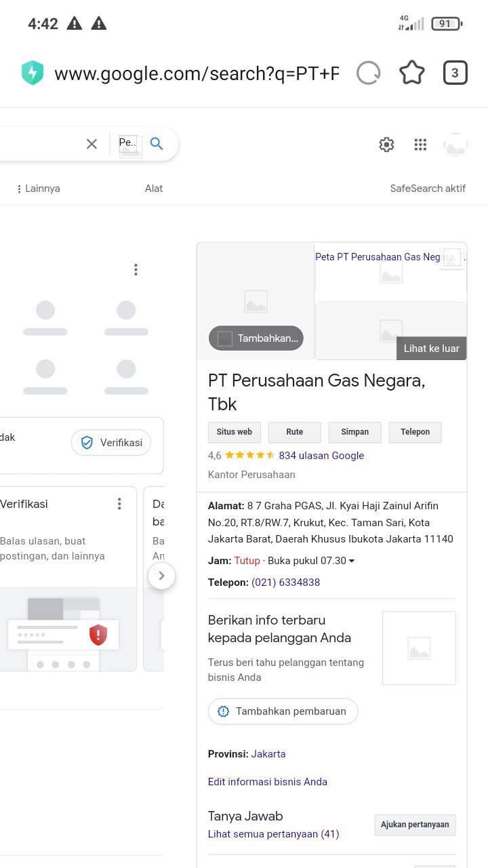Tap the browser shield security icon

33,73
